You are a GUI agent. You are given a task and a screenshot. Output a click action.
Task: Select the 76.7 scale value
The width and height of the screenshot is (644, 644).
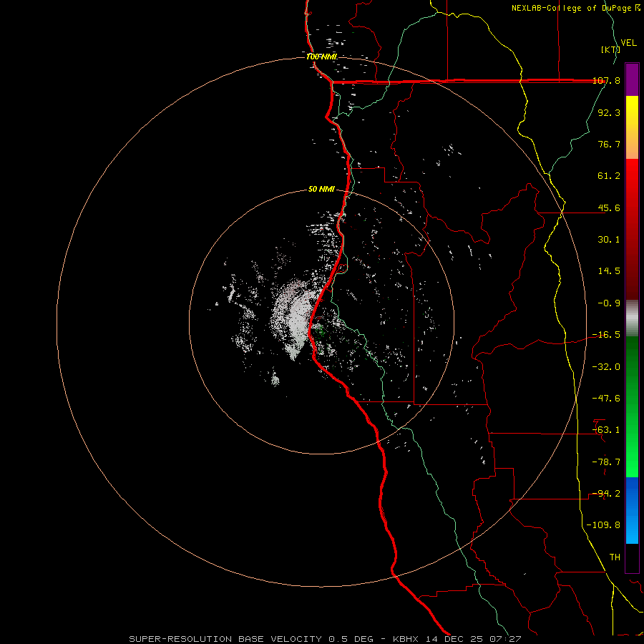point(609,144)
